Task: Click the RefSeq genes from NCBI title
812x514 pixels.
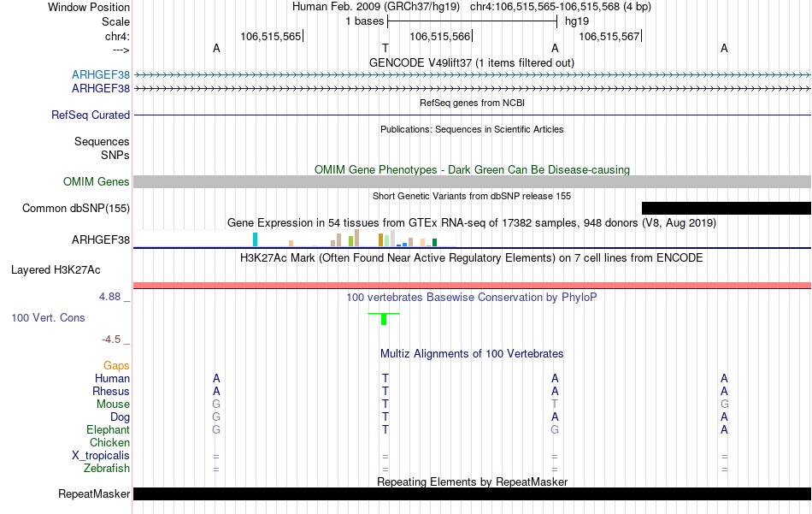Action: [x=472, y=103]
